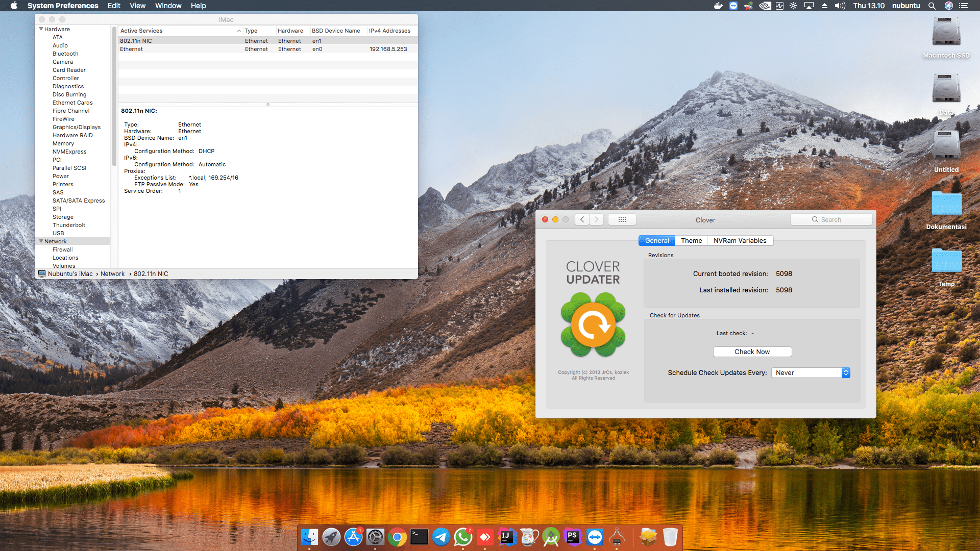The width and height of the screenshot is (980, 551).
Task: Launch Android Studio from the Dock
Action: [551, 537]
